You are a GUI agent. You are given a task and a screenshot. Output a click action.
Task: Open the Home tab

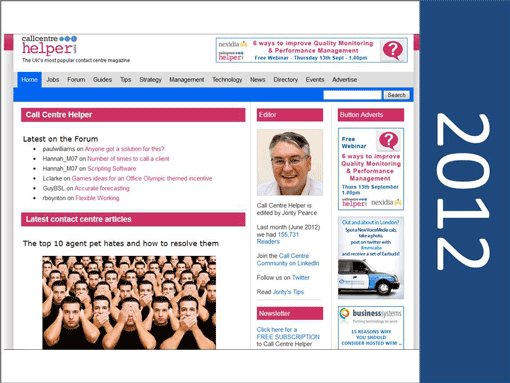point(29,80)
